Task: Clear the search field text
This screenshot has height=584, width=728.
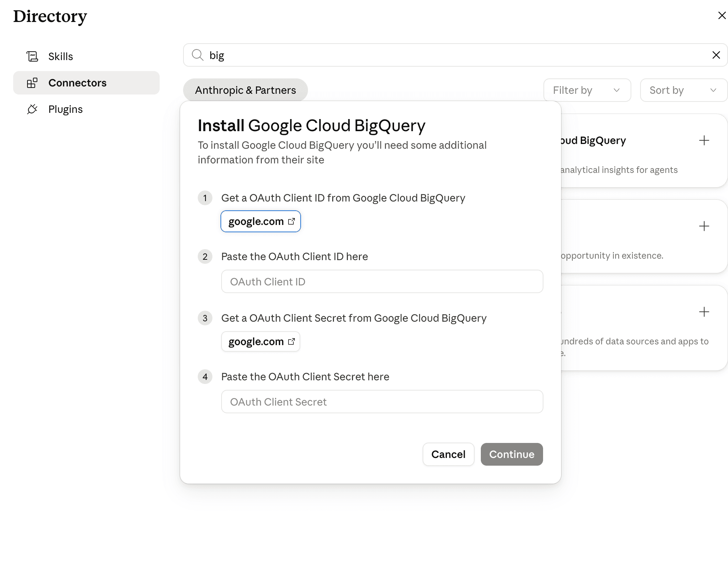Action: (716, 55)
